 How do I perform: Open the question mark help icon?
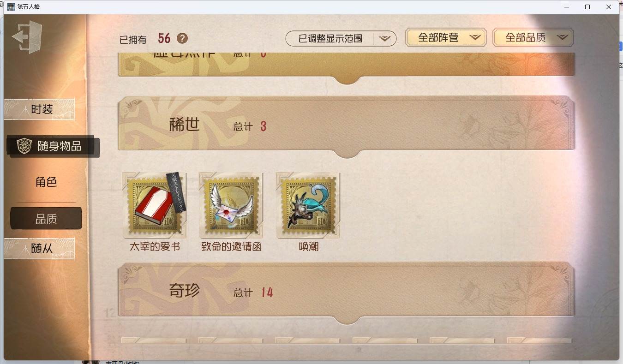182,38
